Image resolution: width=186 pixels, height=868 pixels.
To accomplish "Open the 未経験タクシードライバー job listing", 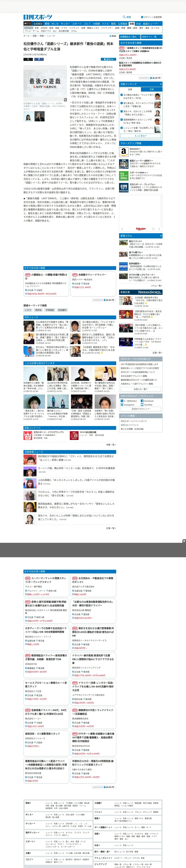I will pos(93,284).
